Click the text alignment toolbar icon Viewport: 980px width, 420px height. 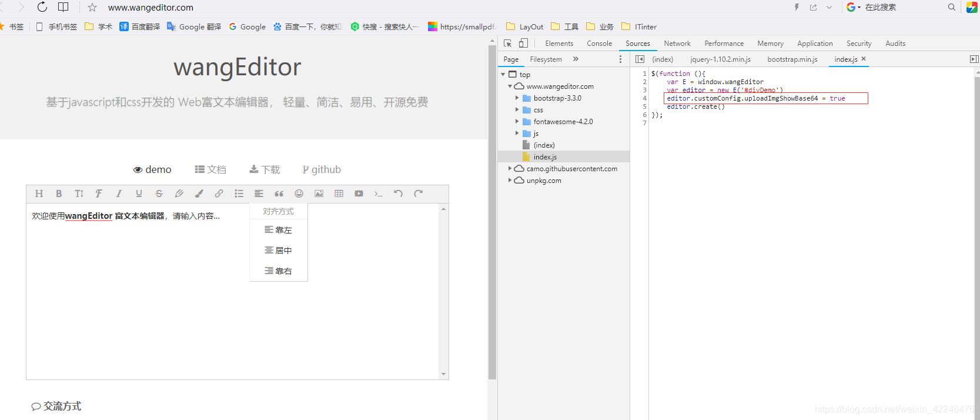(x=259, y=194)
